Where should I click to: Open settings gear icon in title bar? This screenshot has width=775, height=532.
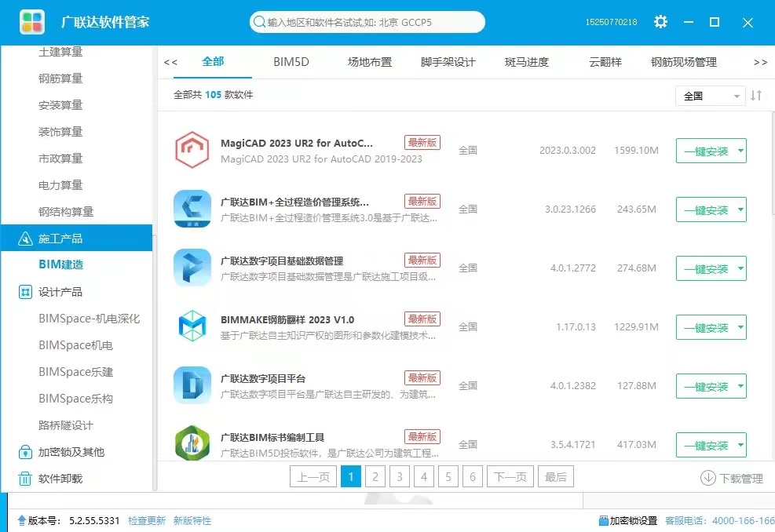coord(660,22)
